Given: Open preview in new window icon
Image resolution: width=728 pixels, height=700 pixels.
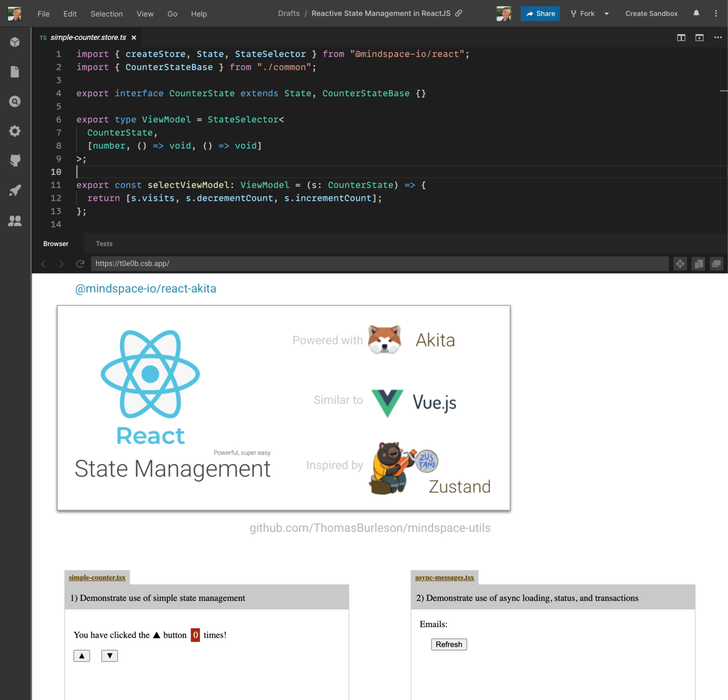Looking at the screenshot, I should point(716,264).
